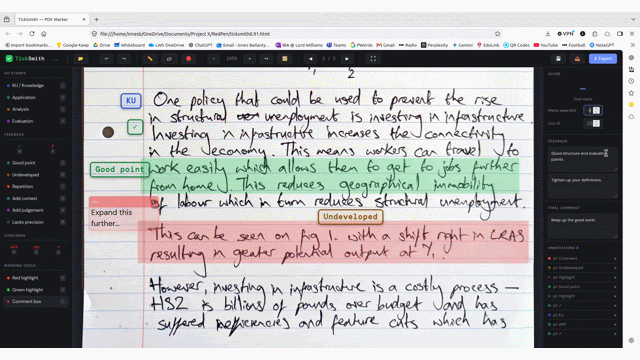This screenshot has height=360, width=640.
Task: Edit the 'Keep up the good work!' final comment
Action: click(x=582, y=226)
